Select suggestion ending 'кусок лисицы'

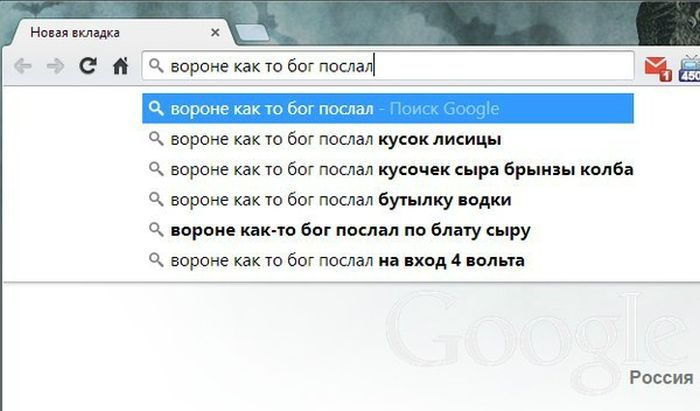point(388,139)
